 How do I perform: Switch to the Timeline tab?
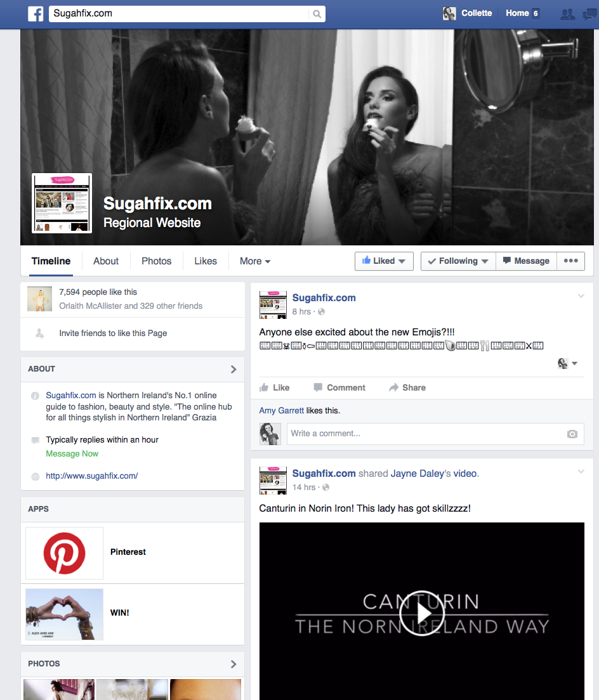[x=51, y=261]
